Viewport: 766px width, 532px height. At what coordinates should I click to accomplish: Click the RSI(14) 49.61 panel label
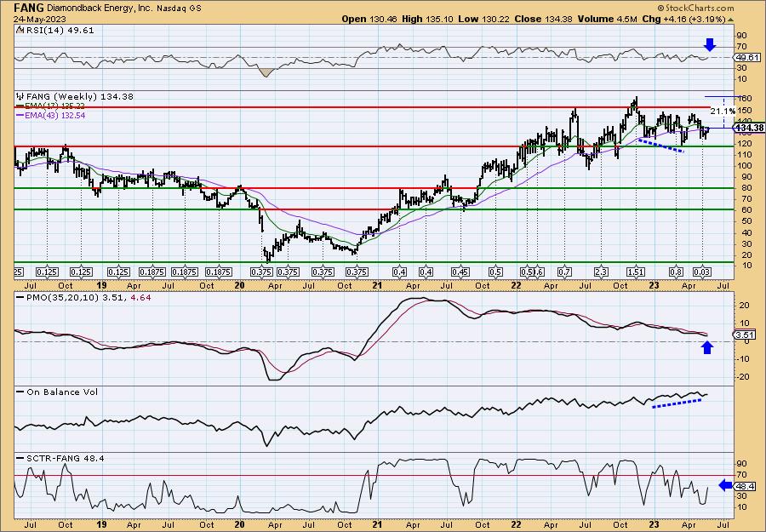point(59,30)
